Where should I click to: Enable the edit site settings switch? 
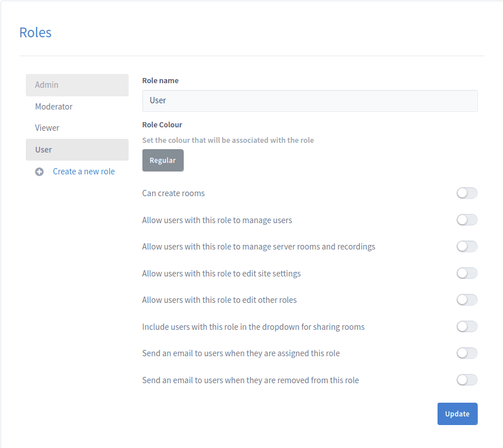point(467,274)
